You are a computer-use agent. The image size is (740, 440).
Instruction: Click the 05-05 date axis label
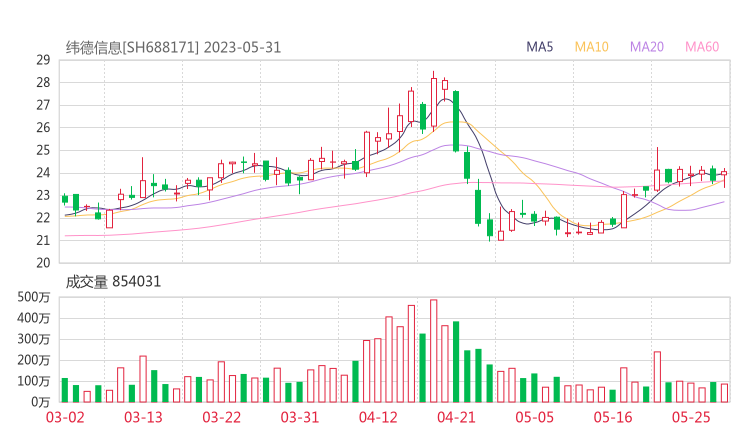535,417
